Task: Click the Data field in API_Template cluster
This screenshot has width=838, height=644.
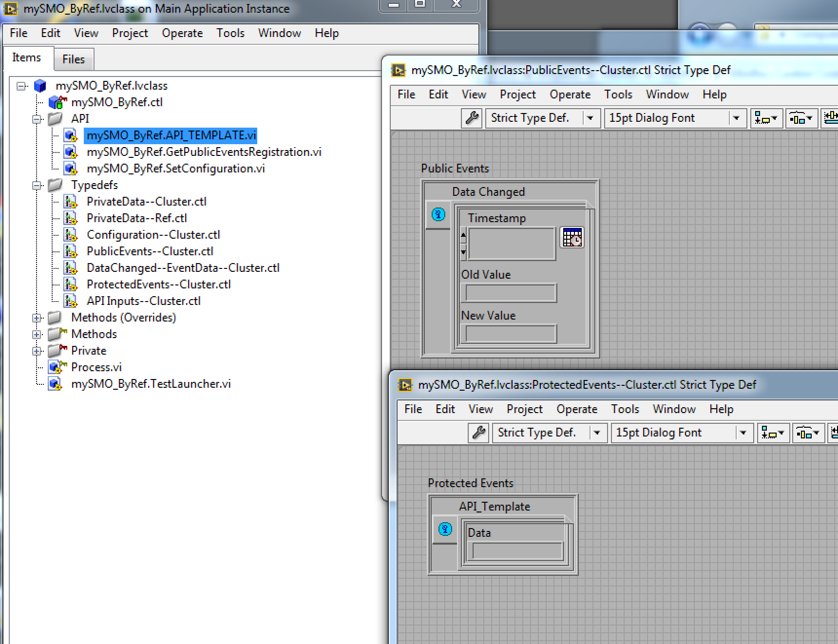Action: 517,551
